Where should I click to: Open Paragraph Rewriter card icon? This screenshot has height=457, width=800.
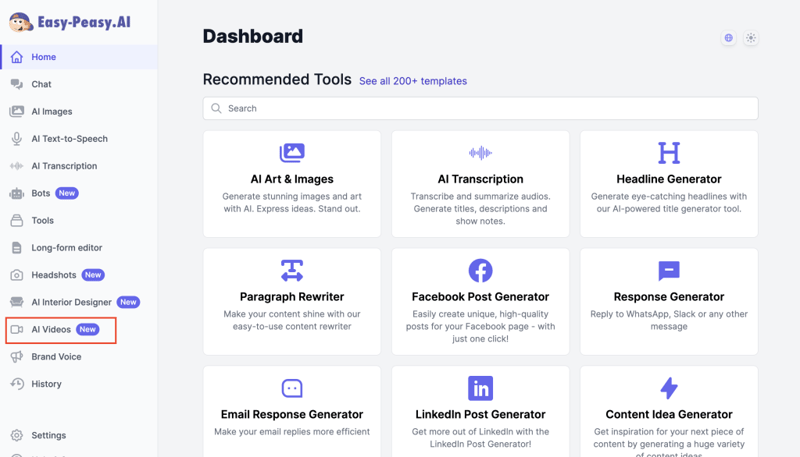(x=292, y=270)
